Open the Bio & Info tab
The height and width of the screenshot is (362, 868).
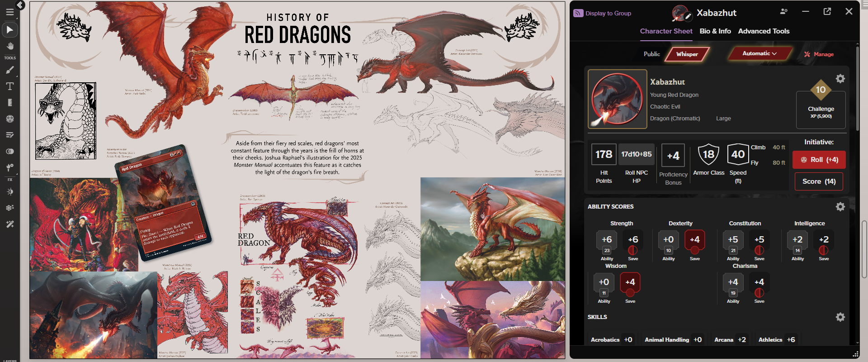(715, 31)
